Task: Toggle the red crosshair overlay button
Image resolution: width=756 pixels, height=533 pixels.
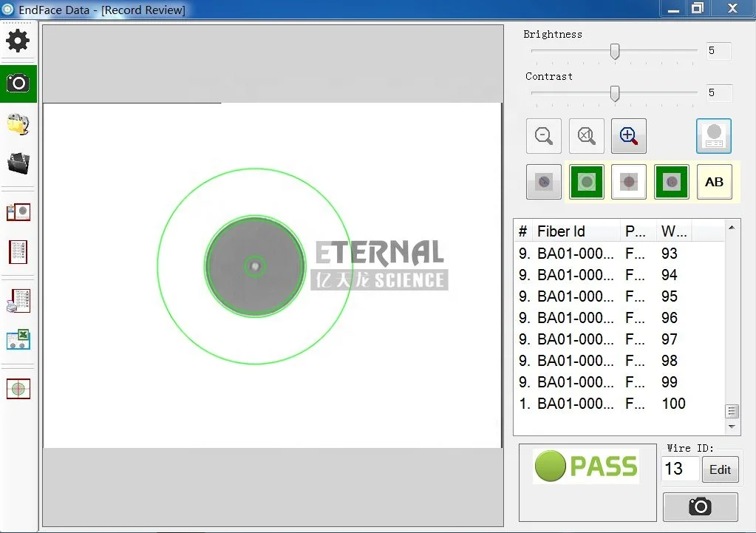Action: click(629, 182)
